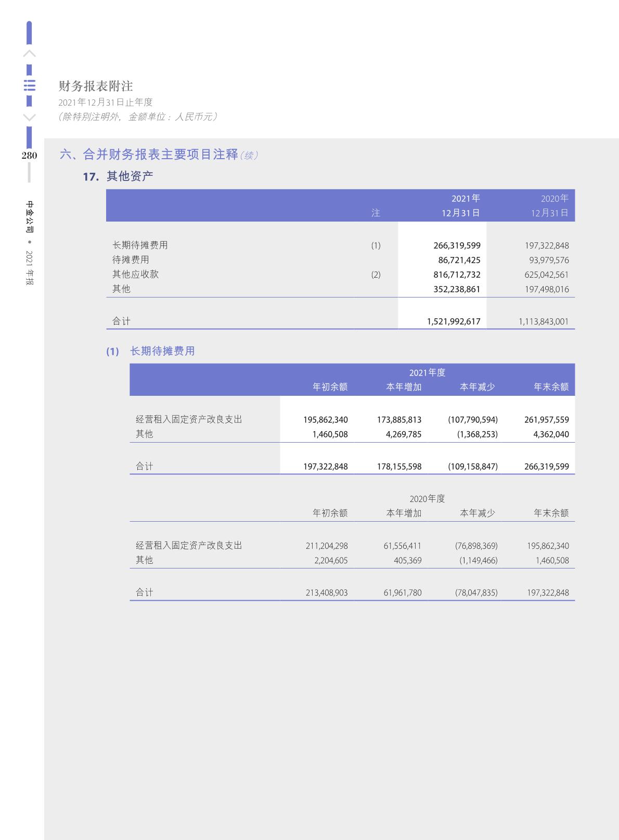Click the 2020年度 table heading
The width and height of the screenshot is (619, 840).
[427, 499]
